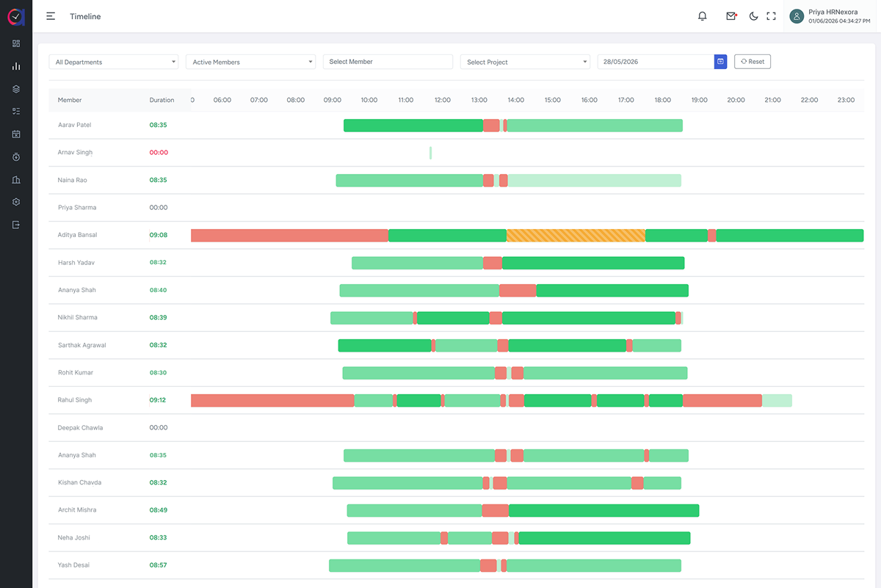Open the Select Project dropdown
Viewport: 881px width, 588px height.
(525, 62)
